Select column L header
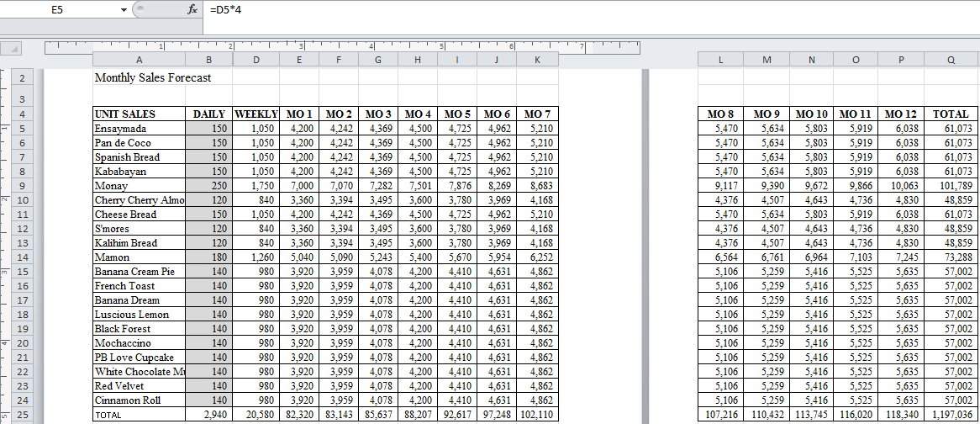Image resolution: width=980 pixels, height=424 pixels. 720,60
